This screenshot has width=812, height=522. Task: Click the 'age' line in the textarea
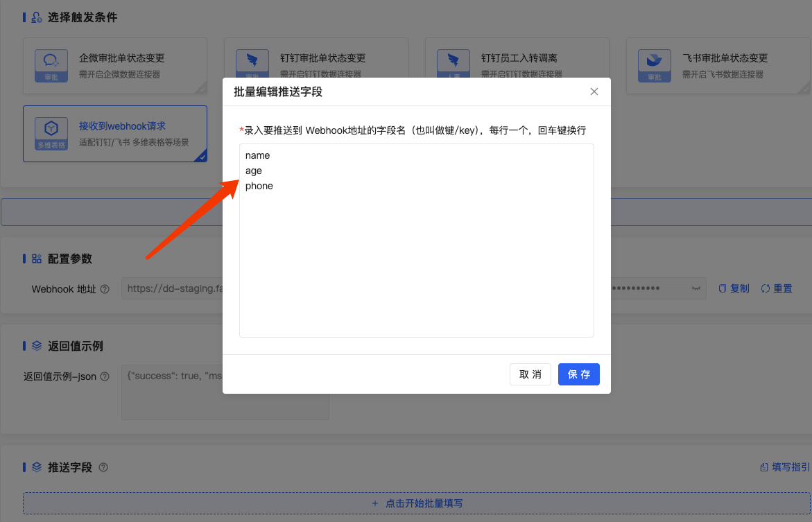254,171
